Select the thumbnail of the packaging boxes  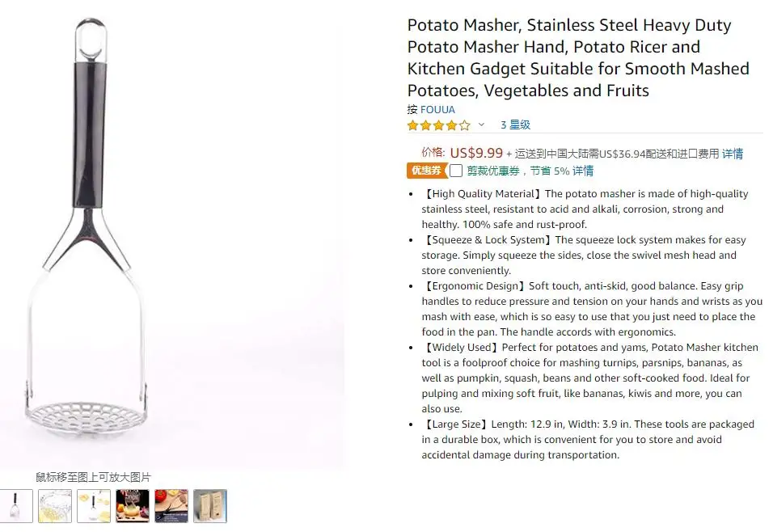210,506
